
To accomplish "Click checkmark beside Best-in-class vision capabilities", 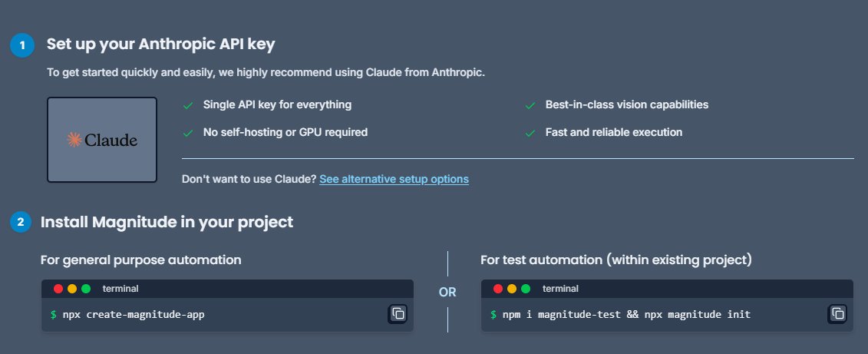I will [530, 105].
